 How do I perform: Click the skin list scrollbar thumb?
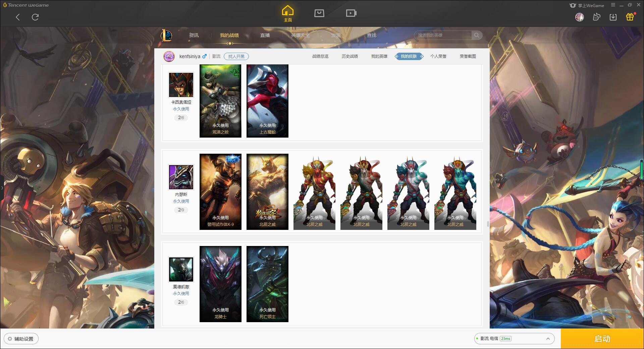(x=487, y=224)
